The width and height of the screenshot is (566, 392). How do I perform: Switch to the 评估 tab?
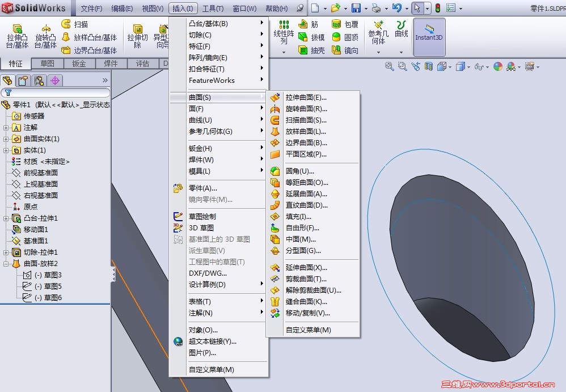pyautogui.click(x=142, y=64)
